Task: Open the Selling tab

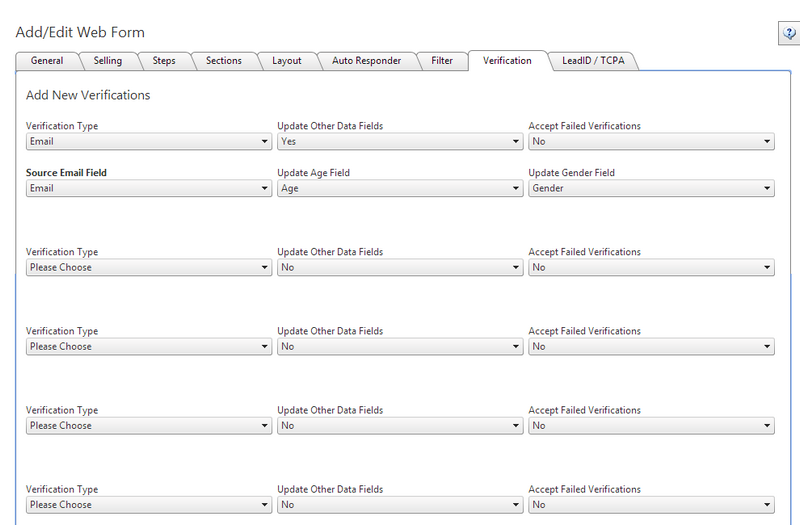Action: [x=108, y=61]
